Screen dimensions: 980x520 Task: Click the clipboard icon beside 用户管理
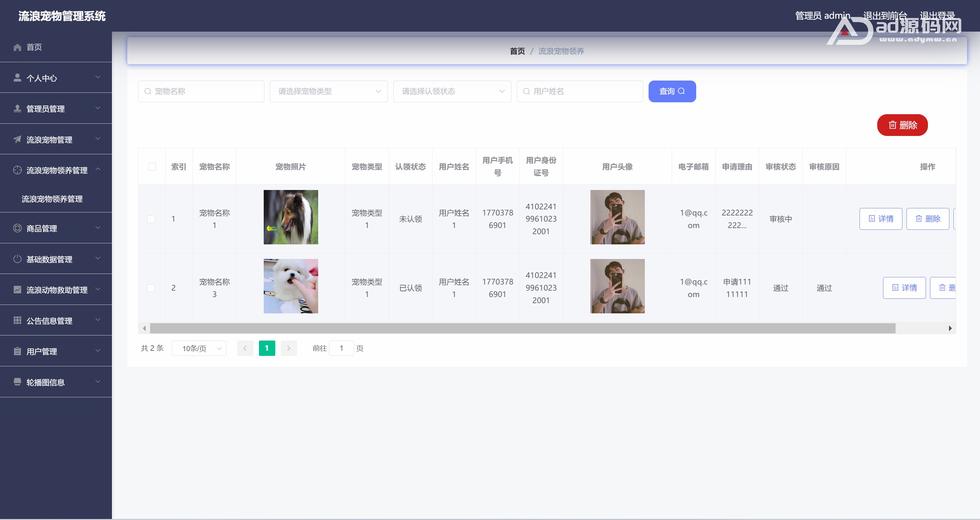pyautogui.click(x=17, y=351)
